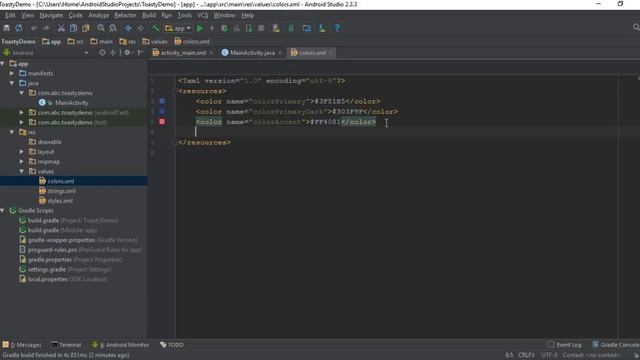Click the Help question mark icon
Image resolution: width=640 pixels, height=360 pixels.
(x=337, y=28)
